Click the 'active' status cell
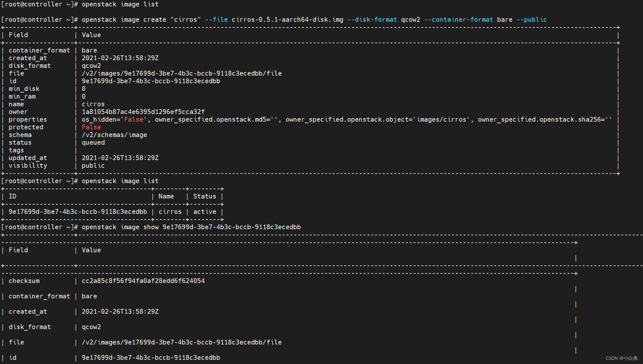The image size is (643, 364). point(205,212)
